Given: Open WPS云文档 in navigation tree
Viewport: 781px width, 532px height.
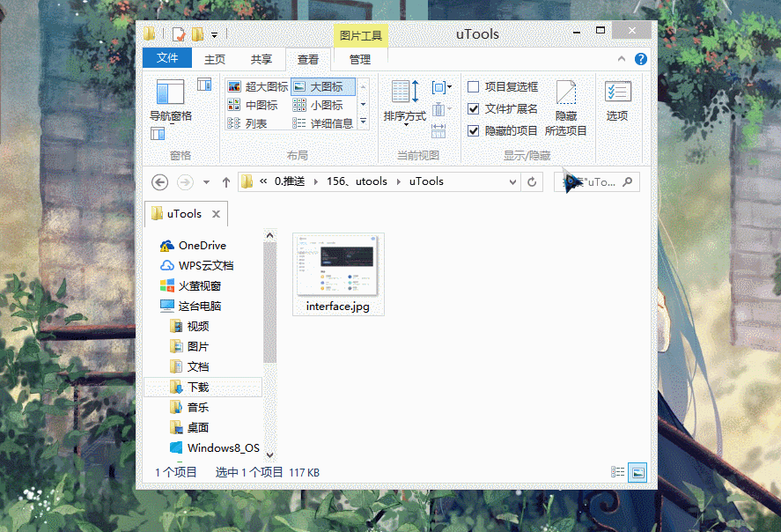Looking at the screenshot, I should pyautogui.click(x=196, y=265).
